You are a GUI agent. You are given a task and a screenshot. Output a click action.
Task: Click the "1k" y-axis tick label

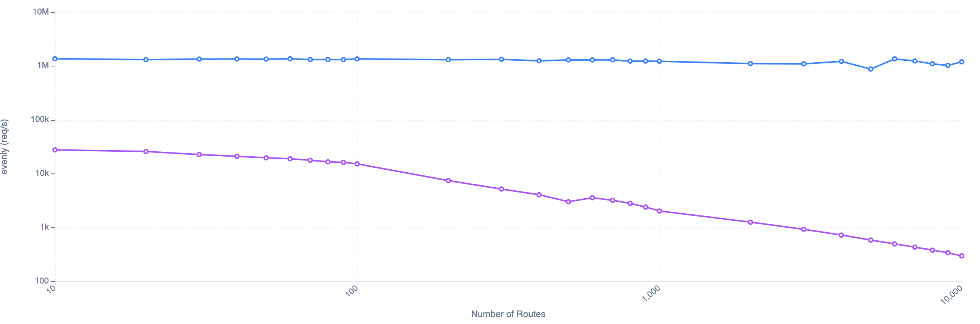(44, 227)
